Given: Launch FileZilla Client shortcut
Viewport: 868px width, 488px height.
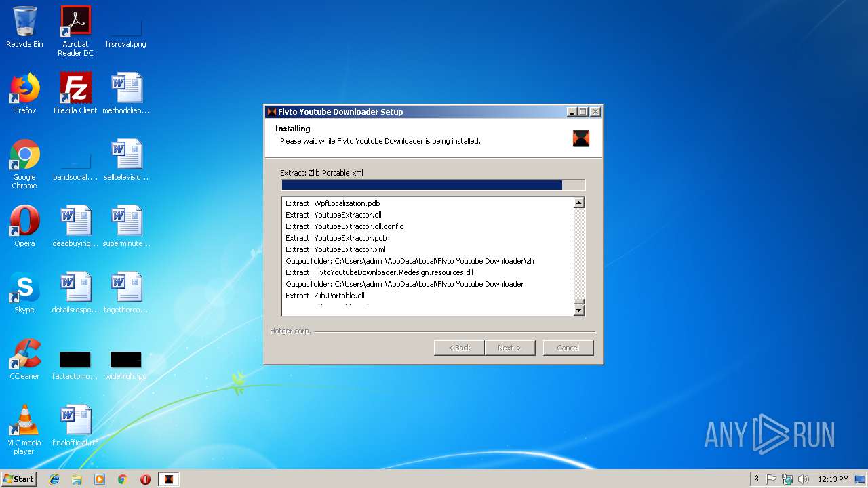Looking at the screenshot, I should 75,94.
